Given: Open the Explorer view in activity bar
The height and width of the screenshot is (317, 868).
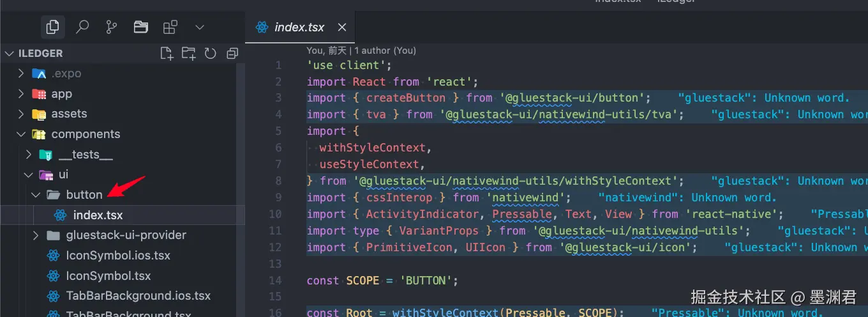Looking at the screenshot, I should click(52, 27).
